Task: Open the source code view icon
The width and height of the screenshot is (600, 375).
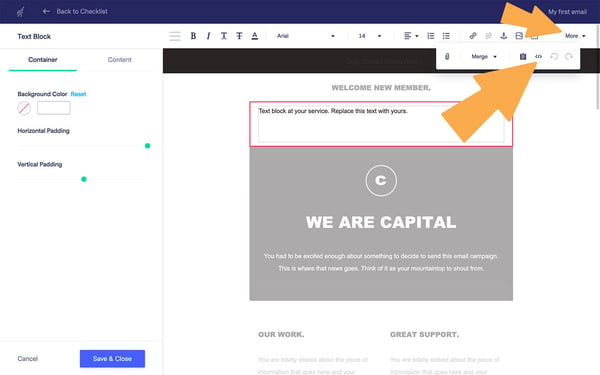Action: click(x=538, y=57)
